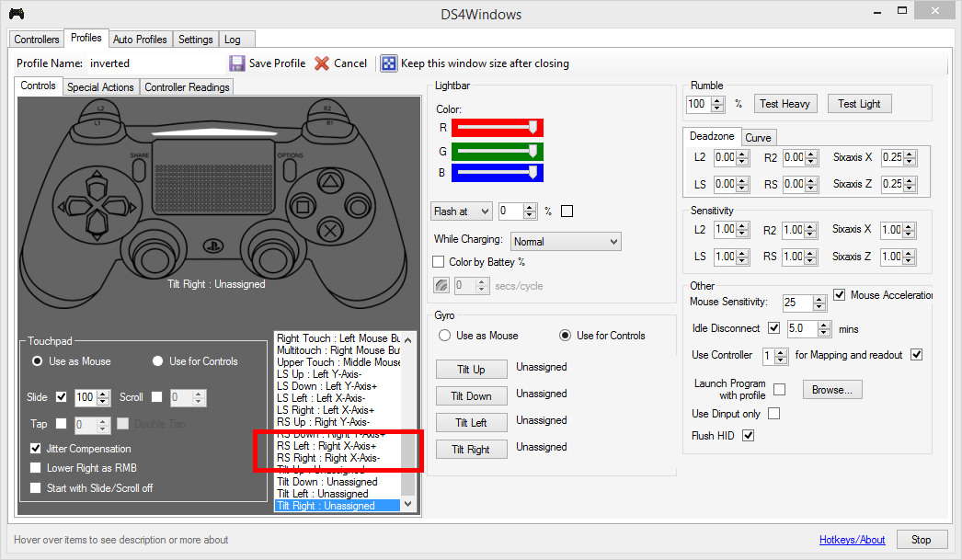Click the touchpad on controller image
The image size is (962, 560).
[x=213, y=176]
